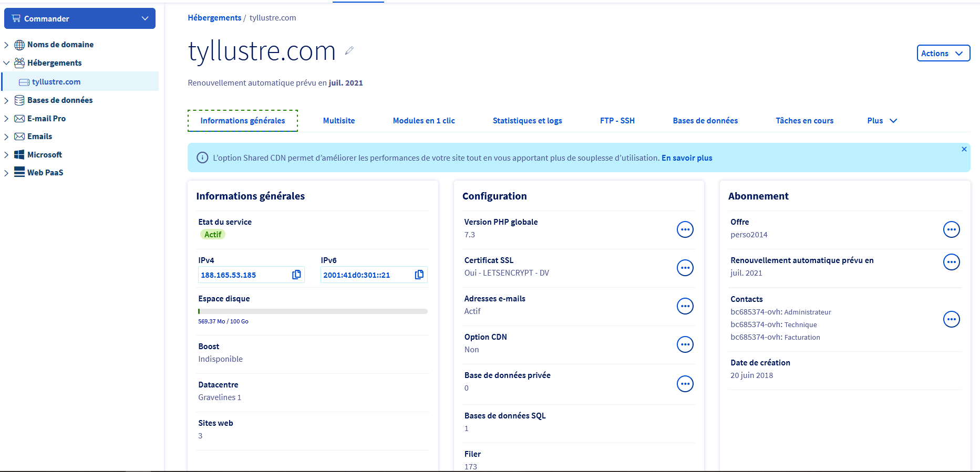Open options menu for Offre perso2014
This screenshot has height=472, width=980.
[x=951, y=229]
